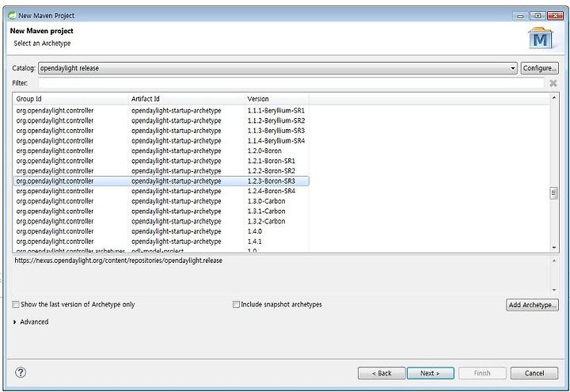The height and width of the screenshot is (392, 570).
Task: Close the New Maven Project window
Action: tap(555, 16)
